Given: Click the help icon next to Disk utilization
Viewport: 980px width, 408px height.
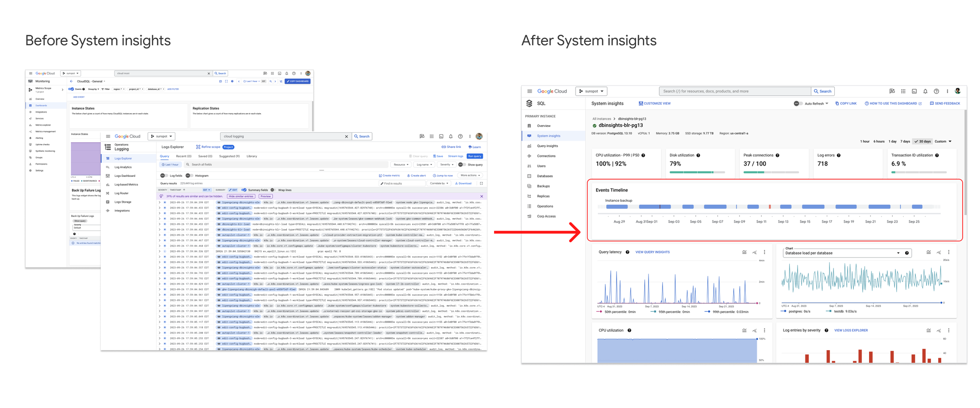Looking at the screenshot, I should point(698,155).
